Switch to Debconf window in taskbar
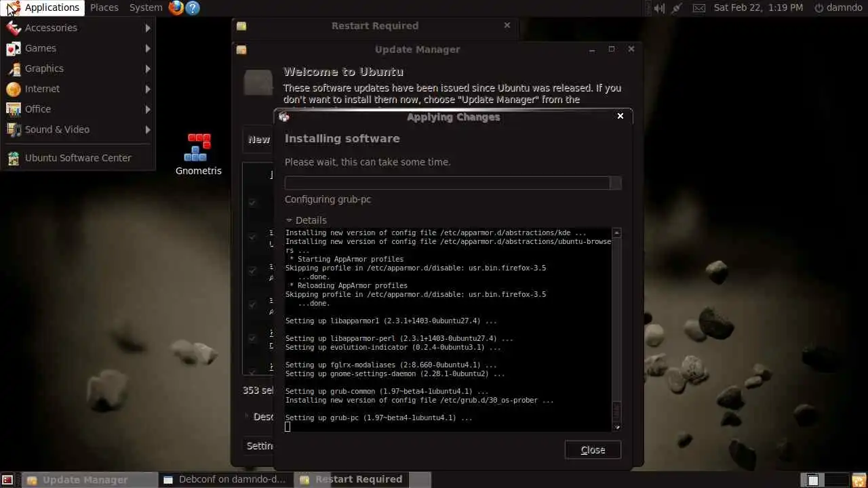 click(227, 480)
